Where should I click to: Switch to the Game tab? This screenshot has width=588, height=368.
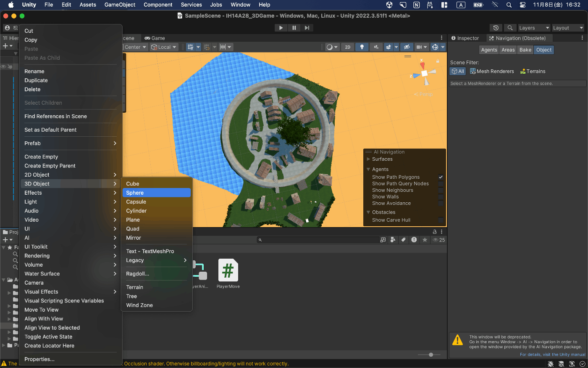tap(155, 38)
